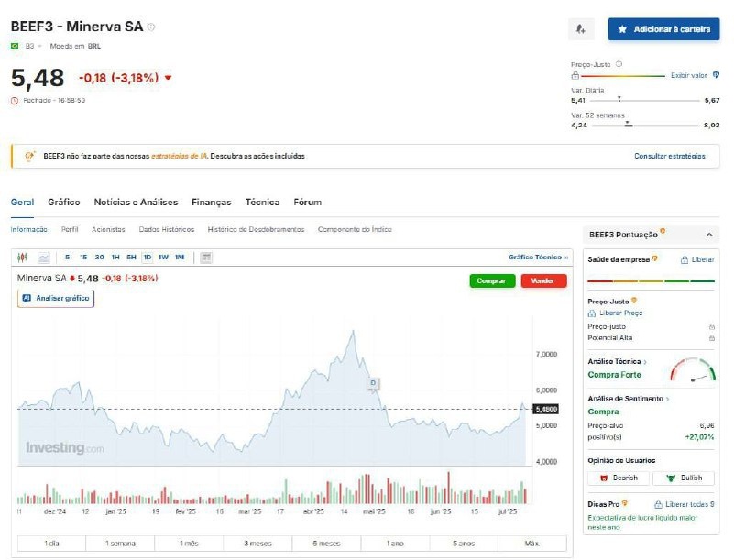Click the lock icon next to Liberar
This screenshot has width=734, height=560.
(685, 260)
